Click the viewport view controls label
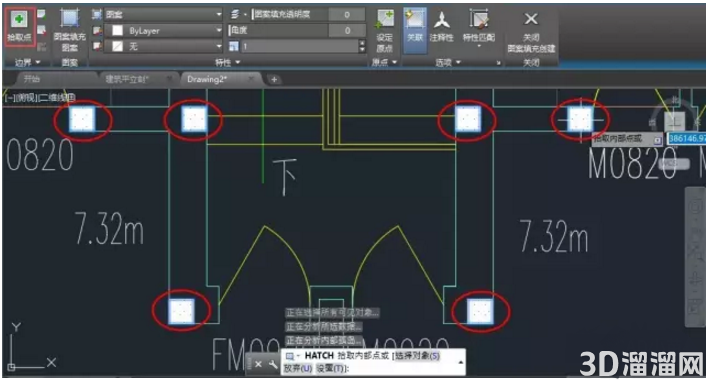708x380 pixels. [x=40, y=97]
